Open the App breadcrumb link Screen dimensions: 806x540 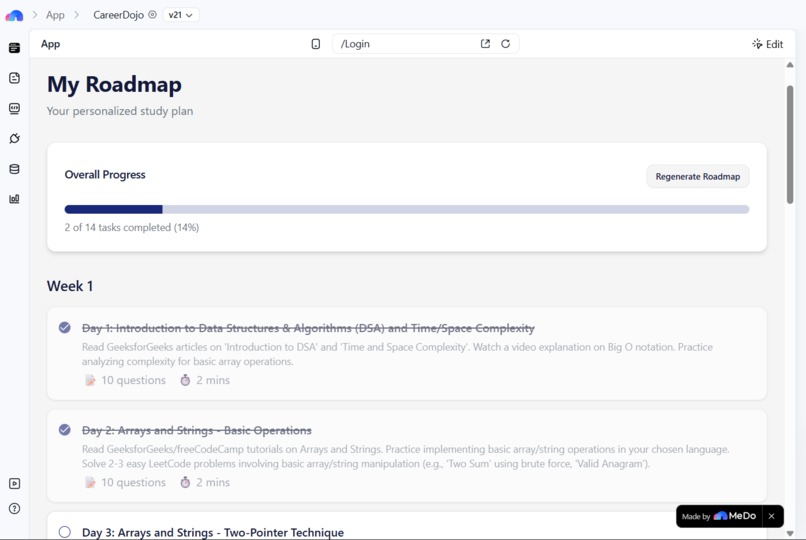[55, 15]
